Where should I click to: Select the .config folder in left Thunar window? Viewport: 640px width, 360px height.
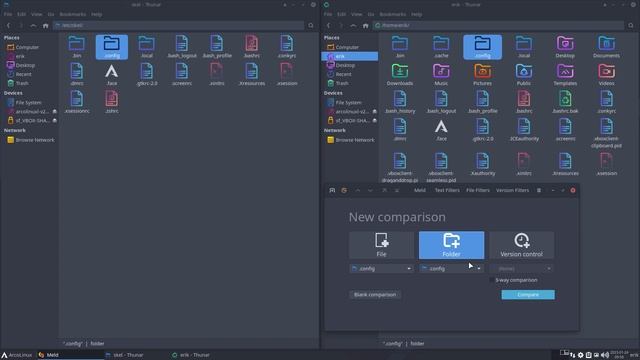[111, 47]
